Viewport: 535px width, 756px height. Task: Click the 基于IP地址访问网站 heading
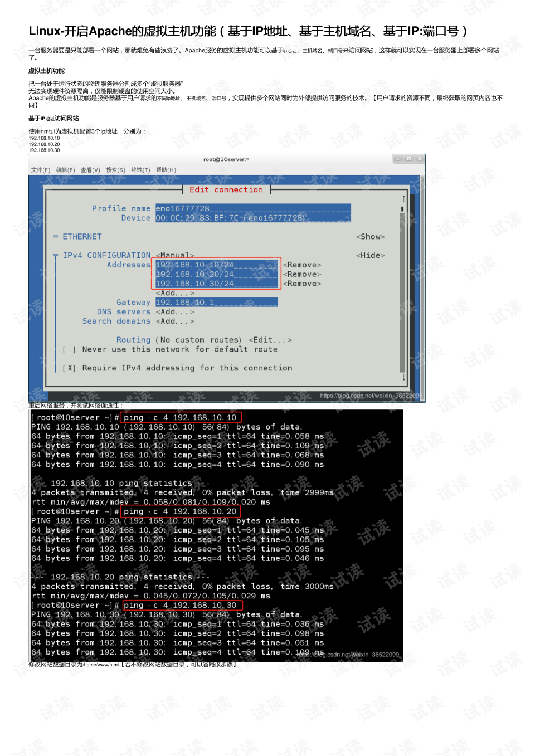click(x=53, y=118)
